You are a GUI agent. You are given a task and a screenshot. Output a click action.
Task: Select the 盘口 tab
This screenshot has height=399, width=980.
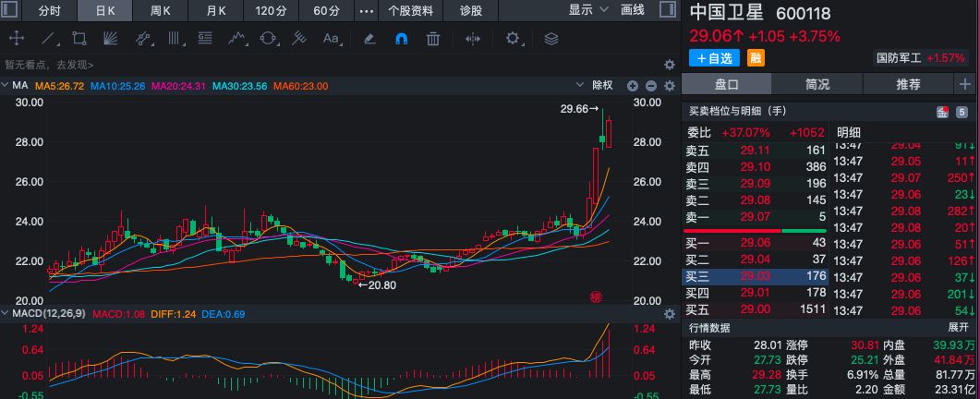point(726,84)
